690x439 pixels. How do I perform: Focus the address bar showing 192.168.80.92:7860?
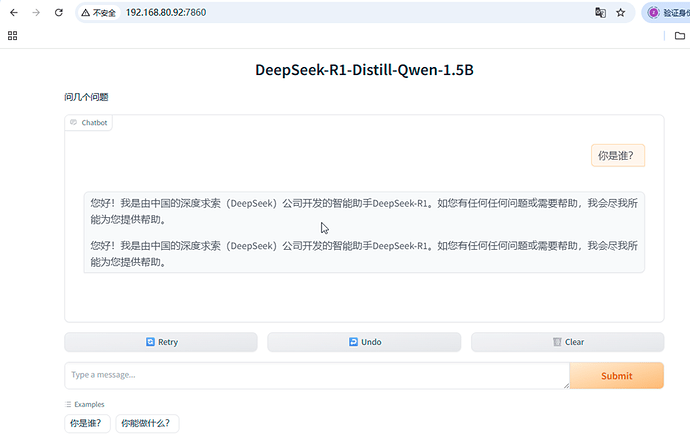pos(300,13)
